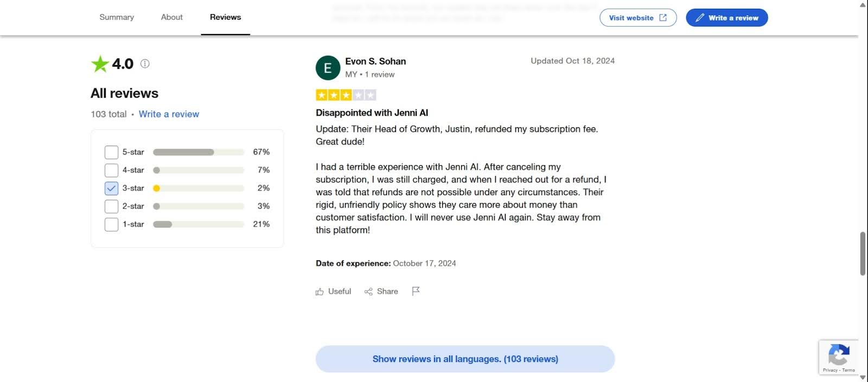The image size is (868, 382).
Task: Flag Evon S. Sohan's review
Action: [x=416, y=291]
